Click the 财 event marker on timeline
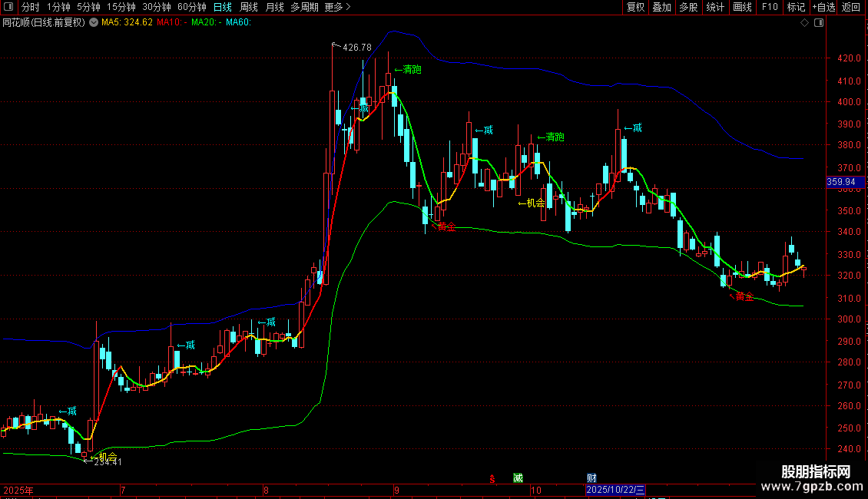This screenshot has height=499, width=868. click(x=591, y=478)
